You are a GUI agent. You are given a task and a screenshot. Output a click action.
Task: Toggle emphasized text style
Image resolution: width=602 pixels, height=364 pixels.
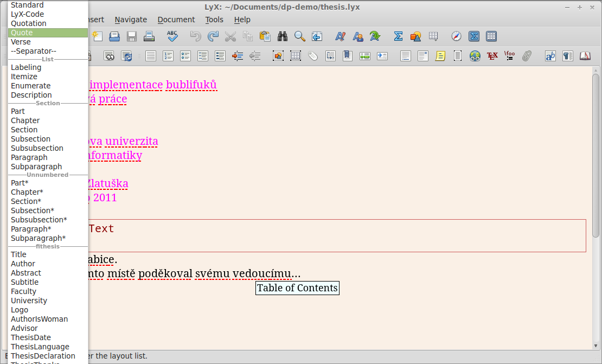point(340,36)
